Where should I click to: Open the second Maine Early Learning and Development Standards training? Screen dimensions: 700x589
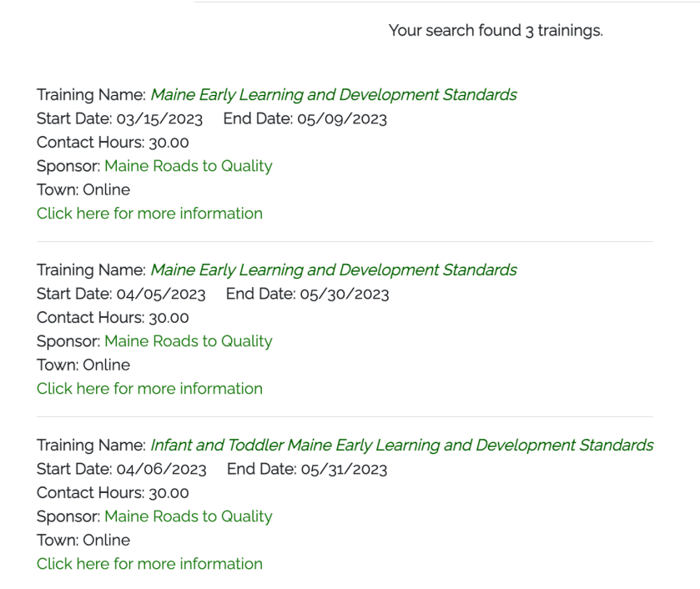[x=334, y=269]
